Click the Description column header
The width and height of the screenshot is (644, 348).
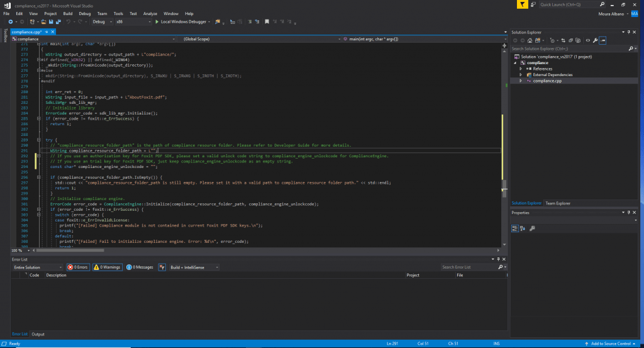coord(56,275)
